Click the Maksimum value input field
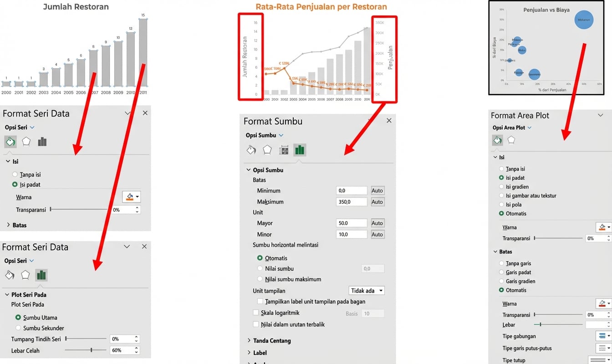This screenshot has height=364, width=612. click(352, 202)
